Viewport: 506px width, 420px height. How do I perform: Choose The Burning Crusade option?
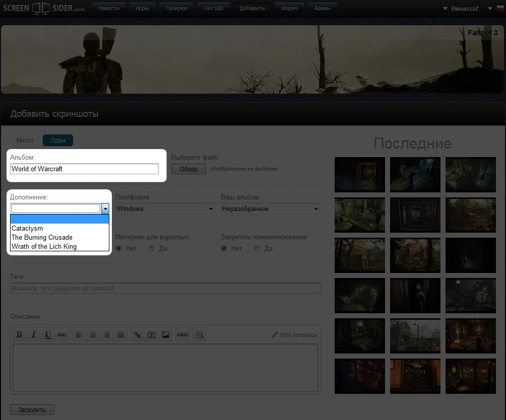tap(59, 237)
